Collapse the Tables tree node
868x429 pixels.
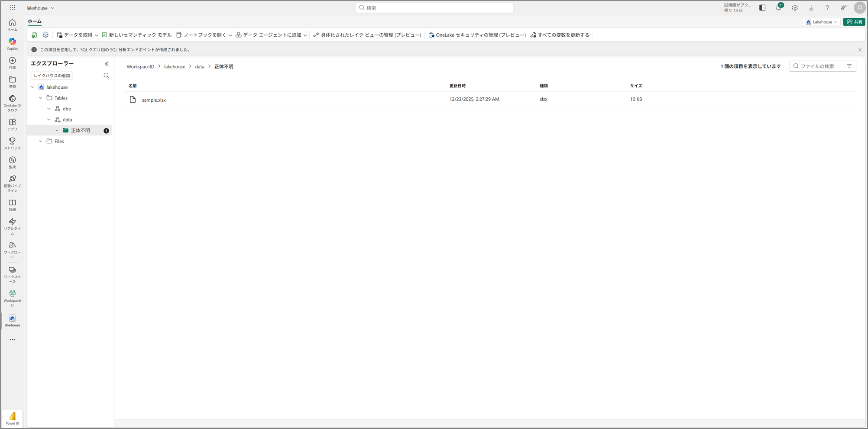click(41, 98)
